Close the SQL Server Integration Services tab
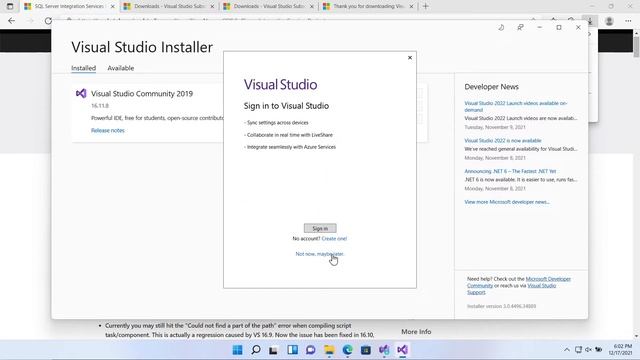 [113, 7]
